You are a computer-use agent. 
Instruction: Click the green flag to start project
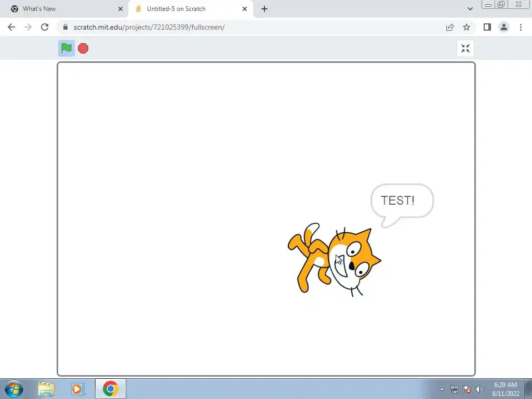coord(66,48)
